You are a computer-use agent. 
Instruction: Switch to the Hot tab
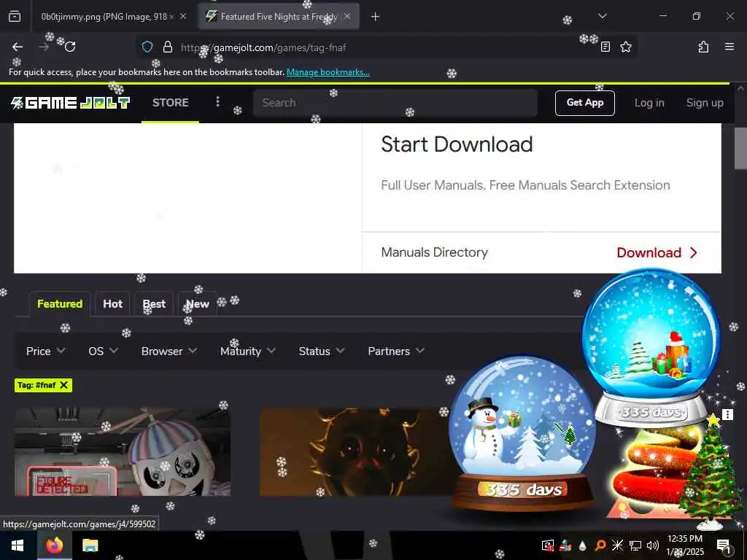pyautogui.click(x=112, y=304)
